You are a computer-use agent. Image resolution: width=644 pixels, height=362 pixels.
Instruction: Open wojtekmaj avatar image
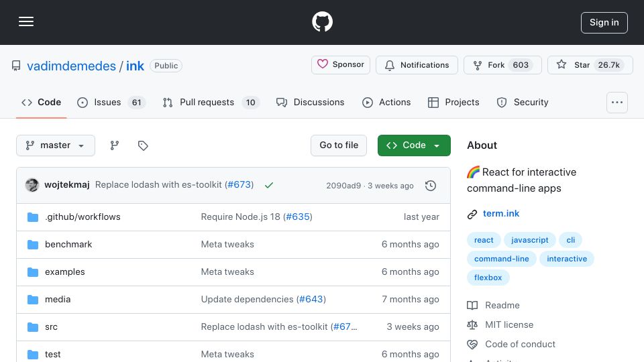(x=32, y=185)
